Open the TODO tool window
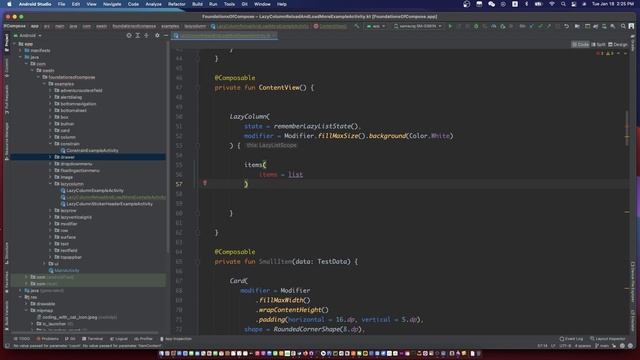Viewport: 640px width, 360px height. coord(22,339)
